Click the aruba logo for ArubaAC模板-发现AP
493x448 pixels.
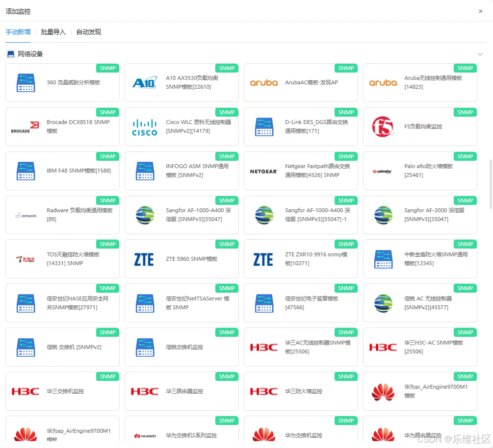point(264,83)
